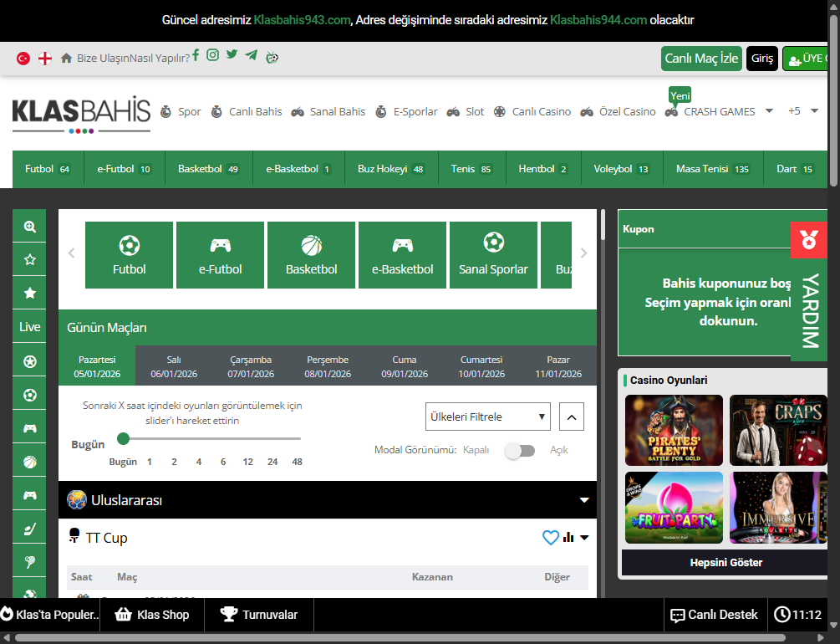
Task: Open Canlı Bahis in main menu
Action: tap(247, 111)
